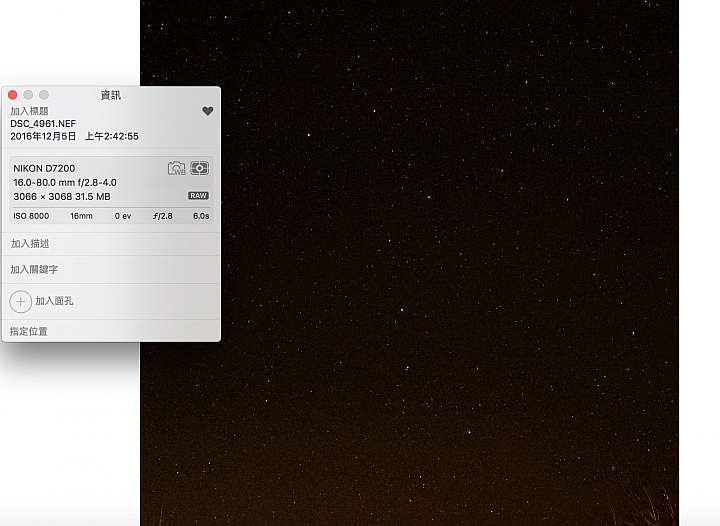Click the plus circle to add a face
720x526 pixels.
21,302
